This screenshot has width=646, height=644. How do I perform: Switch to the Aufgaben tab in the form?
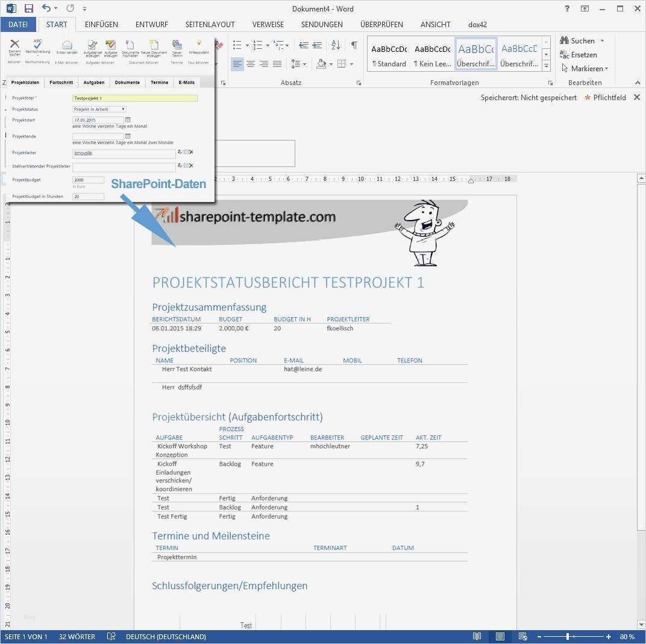coord(94,83)
